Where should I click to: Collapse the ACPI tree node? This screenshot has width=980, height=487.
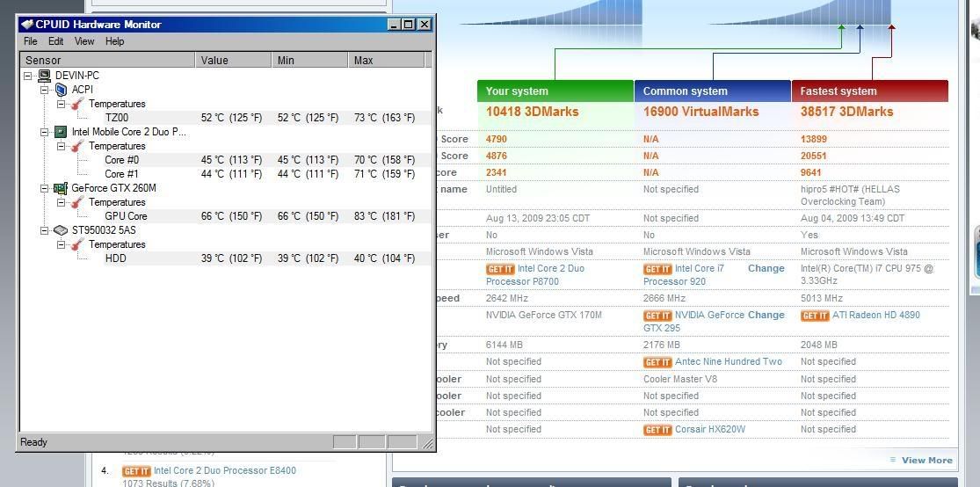tap(44, 90)
